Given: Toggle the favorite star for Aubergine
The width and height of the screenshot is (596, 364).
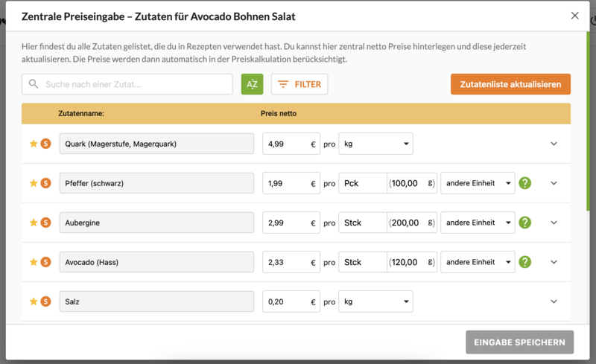Looking at the screenshot, I should (33, 223).
